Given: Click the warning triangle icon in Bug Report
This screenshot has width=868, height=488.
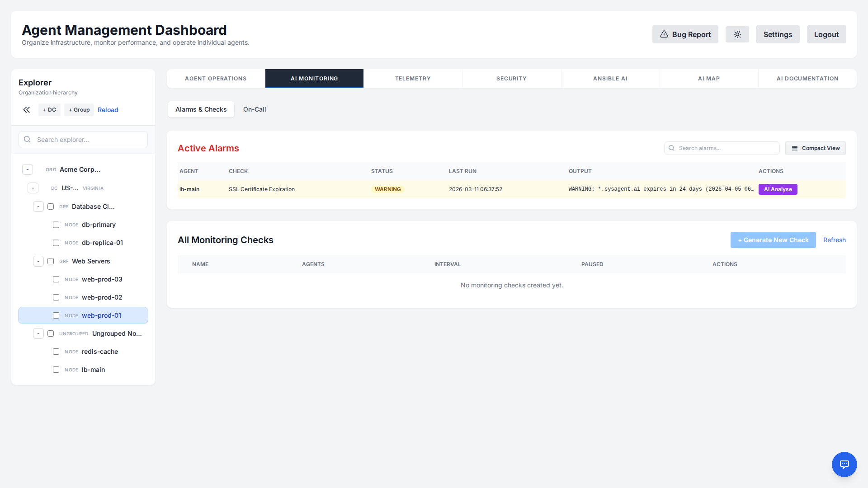Looking at the screenshot, I should 664,34.
